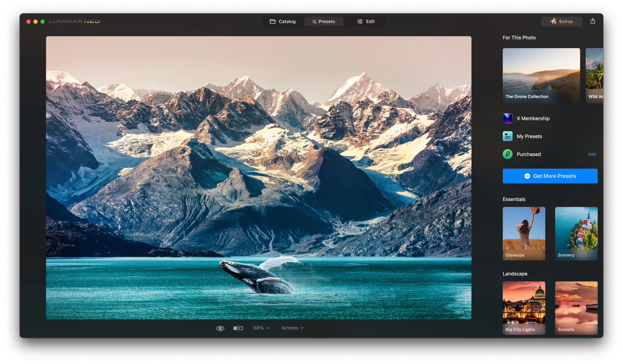Click the Catalog folder icon
Viewport: 623px width, 364px height.
[x=273, y=22]
